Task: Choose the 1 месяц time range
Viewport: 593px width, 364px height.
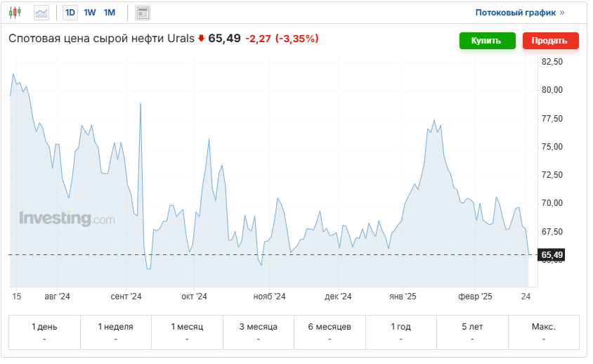Action: [x=187, y=332]
